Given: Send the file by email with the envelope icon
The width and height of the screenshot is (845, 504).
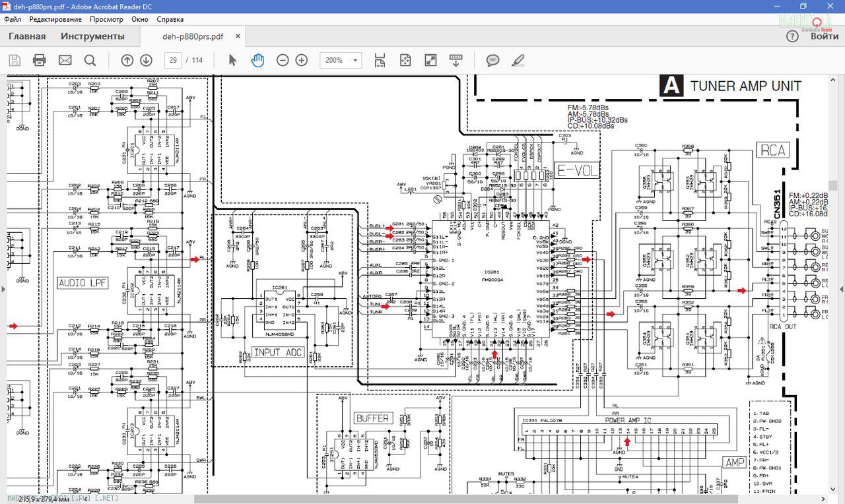Looking at the screenshot, I should [65, 60].
